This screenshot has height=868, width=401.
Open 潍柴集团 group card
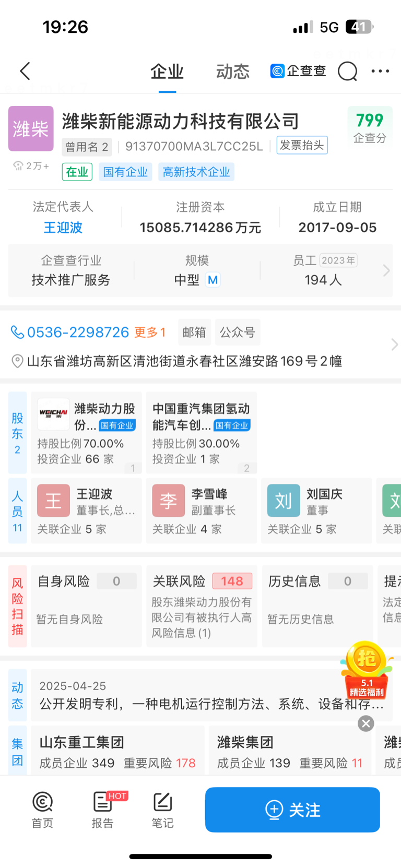click(290, 752)
